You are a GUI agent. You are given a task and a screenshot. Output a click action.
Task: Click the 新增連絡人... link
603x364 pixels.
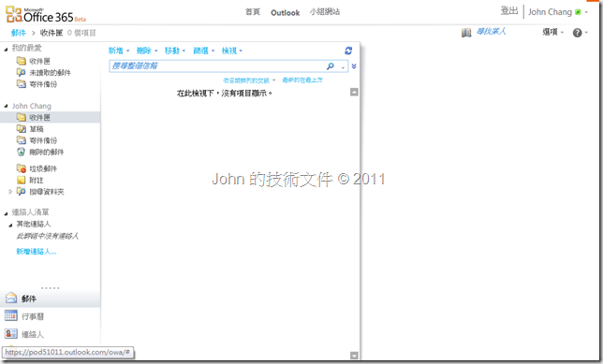37,252
